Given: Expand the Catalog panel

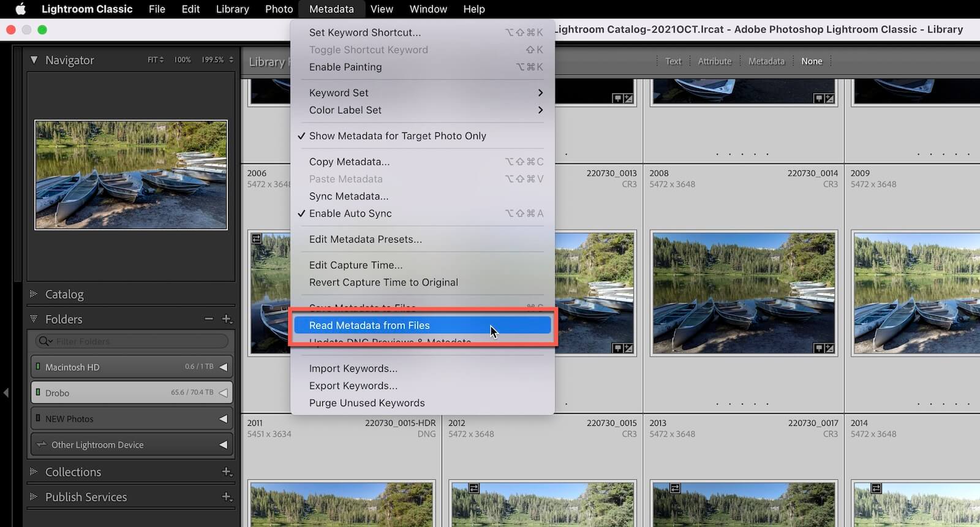Looking at the screenshot, I should [x=34, y=294].
